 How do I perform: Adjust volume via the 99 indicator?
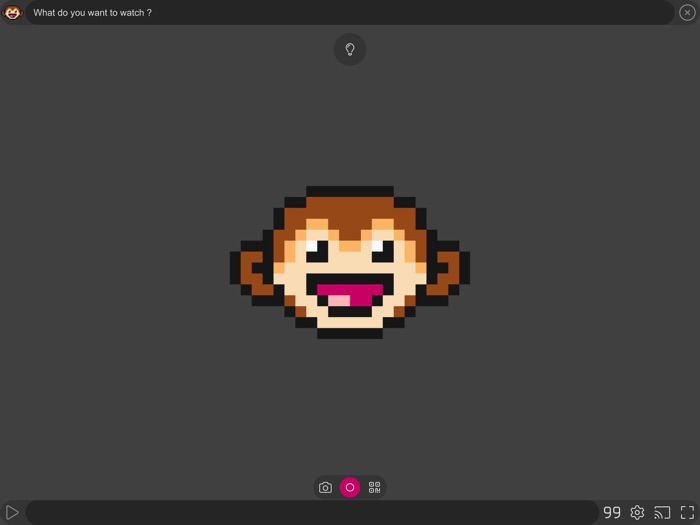[x=612, y=512]
